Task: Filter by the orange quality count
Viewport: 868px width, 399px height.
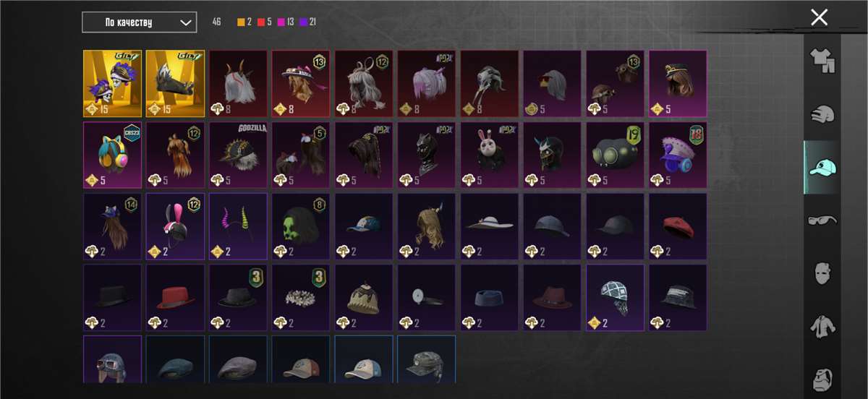Action: [244, 22]
